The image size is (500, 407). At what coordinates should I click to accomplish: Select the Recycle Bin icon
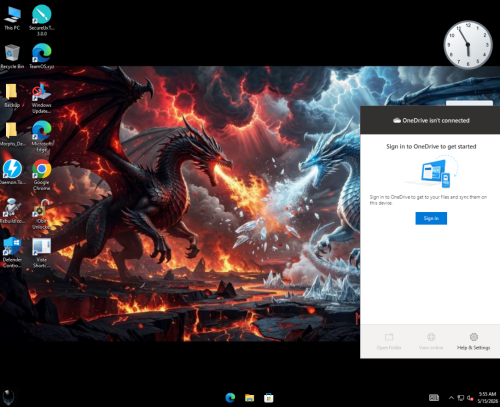click(x=12, y=56)
